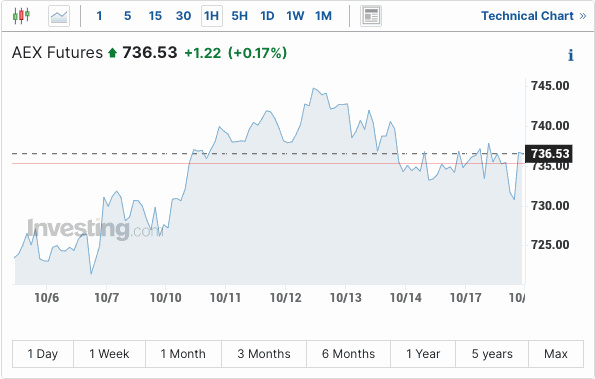The image size is (595, 379).
Task: Show 5 years range
Action: click(492, 354)
